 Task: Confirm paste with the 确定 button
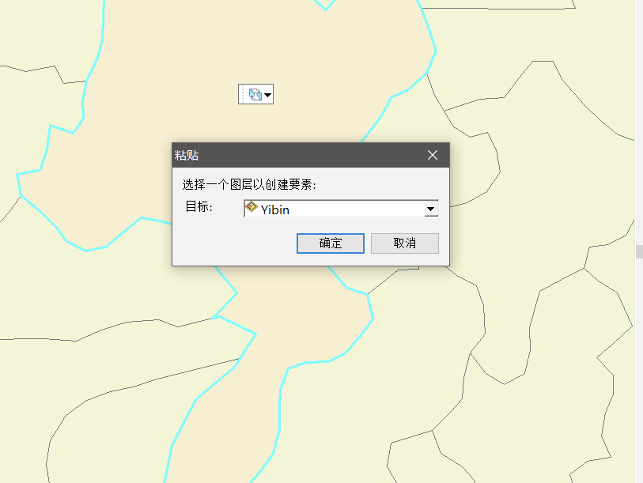[x=331, y=244]
